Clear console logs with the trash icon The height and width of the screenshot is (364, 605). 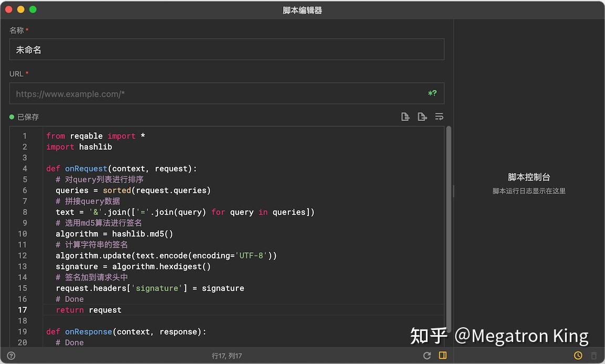point(594,355)
